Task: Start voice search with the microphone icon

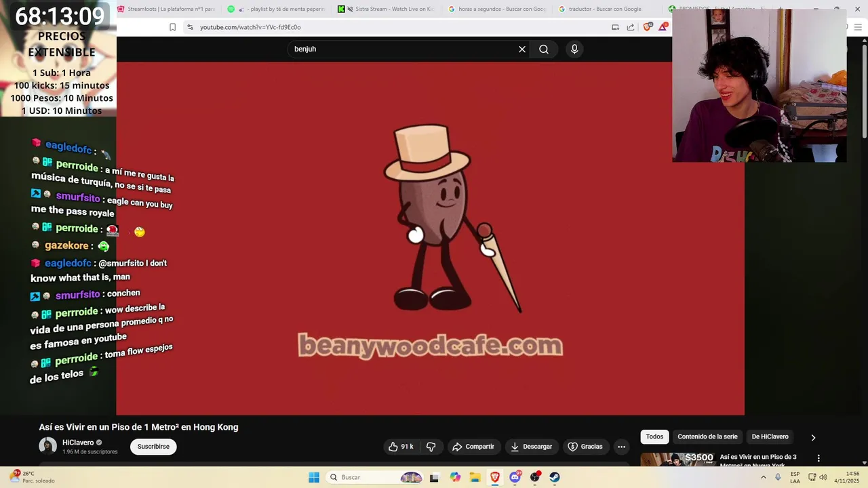Action: 574,49
